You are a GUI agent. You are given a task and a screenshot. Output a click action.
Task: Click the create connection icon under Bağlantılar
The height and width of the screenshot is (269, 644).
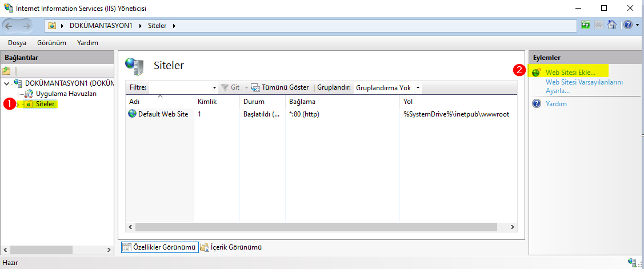6,70
